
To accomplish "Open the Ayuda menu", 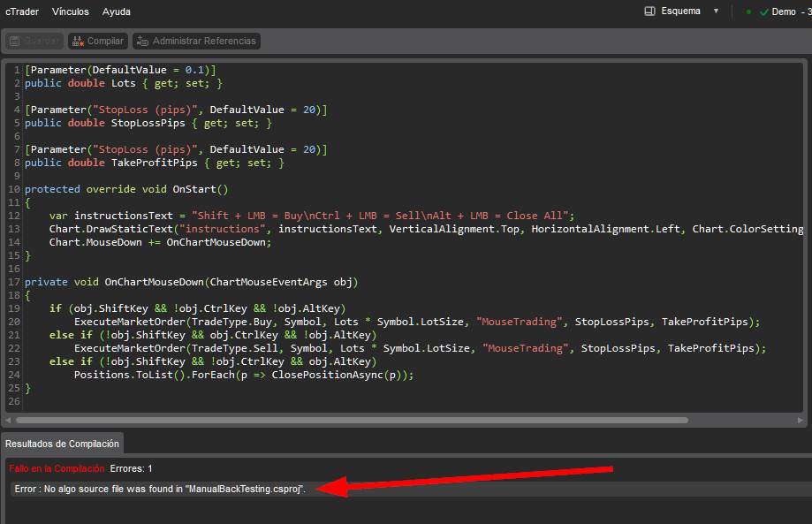I will 117,11.
